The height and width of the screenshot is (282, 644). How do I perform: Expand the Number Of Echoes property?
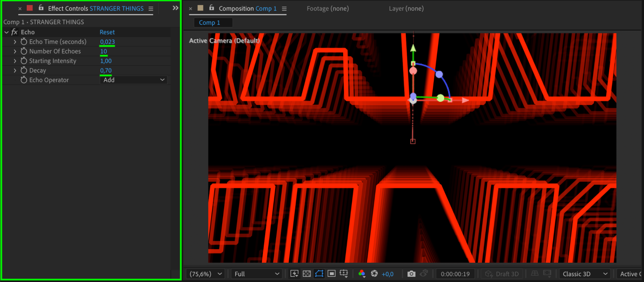pyautogui.click(x=15, y=51)
